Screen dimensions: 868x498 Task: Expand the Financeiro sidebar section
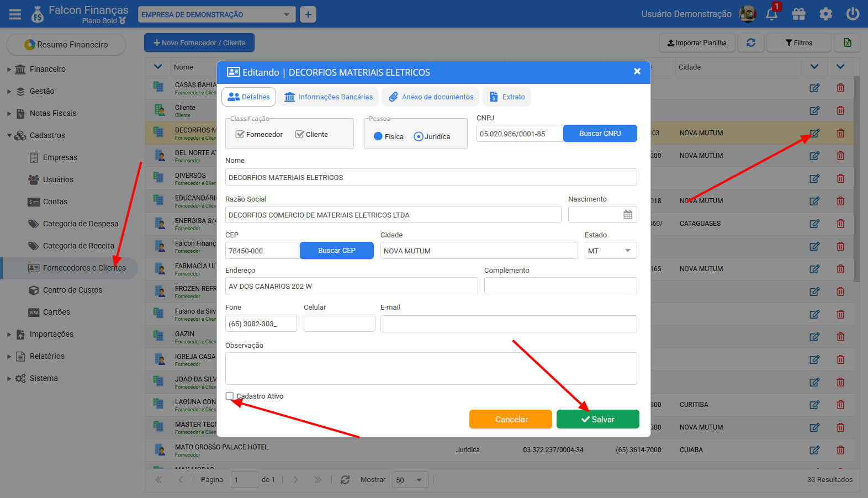tap(47, 69)
